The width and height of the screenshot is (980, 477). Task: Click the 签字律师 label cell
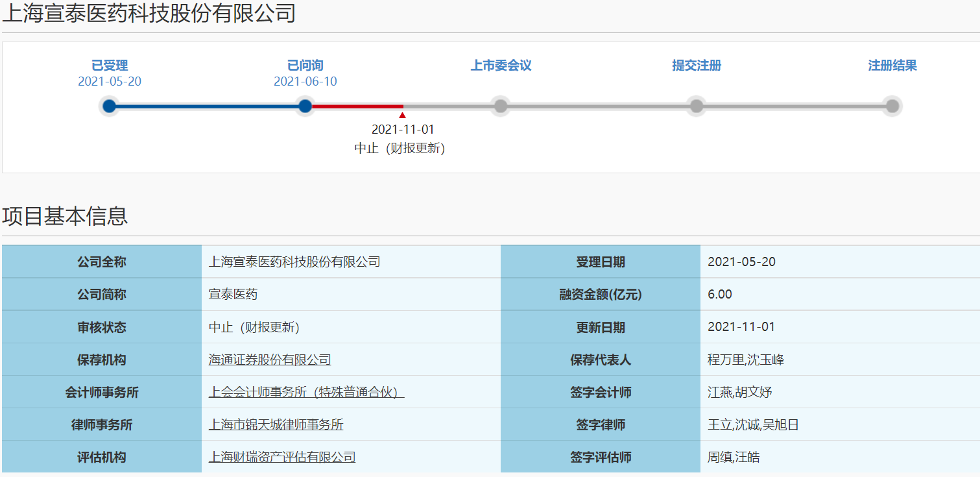point(601,424)
